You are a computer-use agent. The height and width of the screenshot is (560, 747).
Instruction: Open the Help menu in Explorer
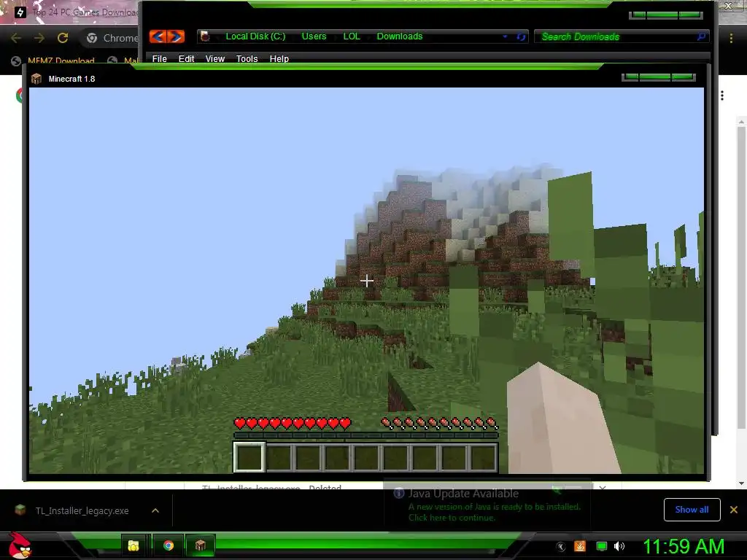coord(279,58)
